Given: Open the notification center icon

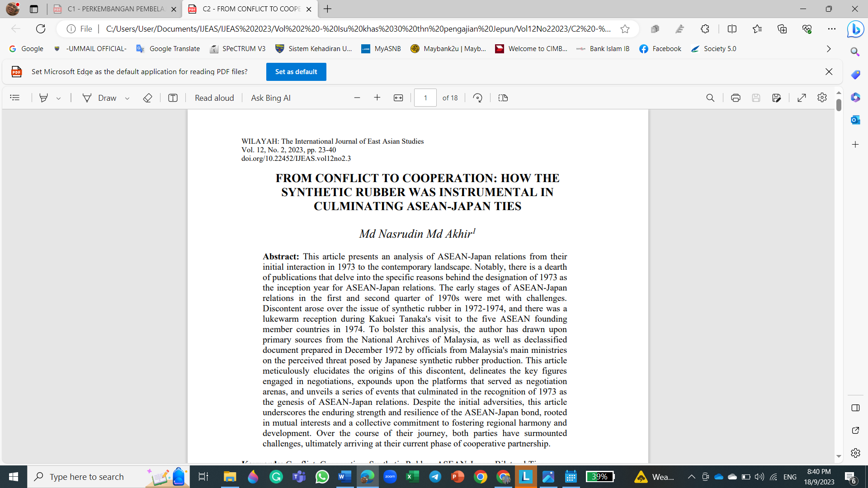Looking at the screenshot, I should [850, 477].
